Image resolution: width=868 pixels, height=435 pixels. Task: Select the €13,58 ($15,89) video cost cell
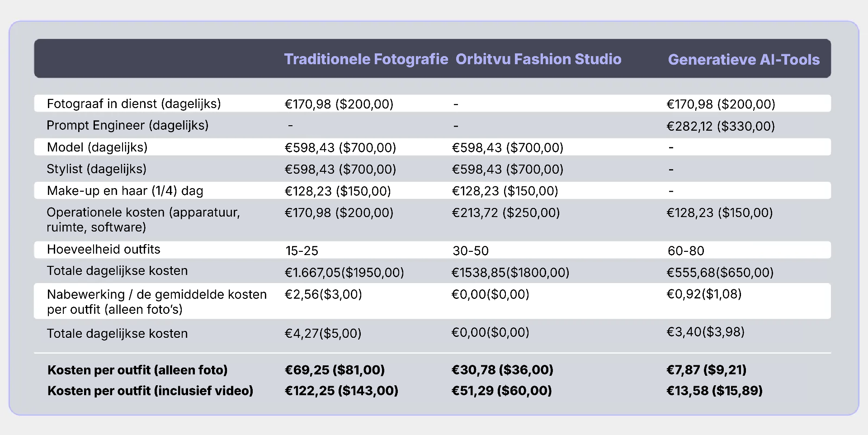point(714,391)
